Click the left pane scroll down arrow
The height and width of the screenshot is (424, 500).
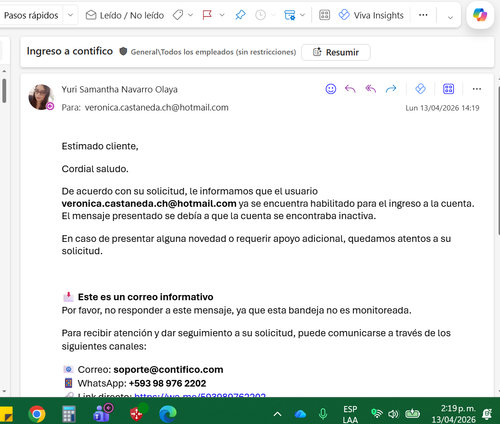(x=4, y=391)
